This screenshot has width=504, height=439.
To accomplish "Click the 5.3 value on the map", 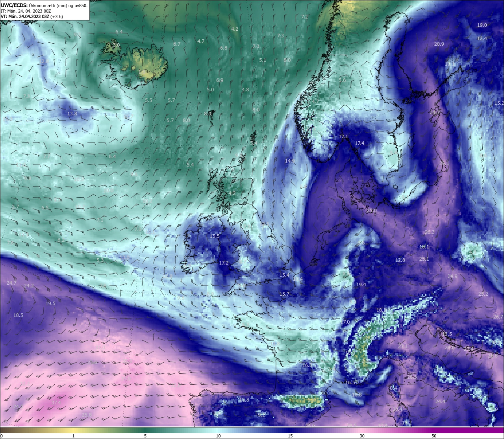I will [x=100, y=260].
